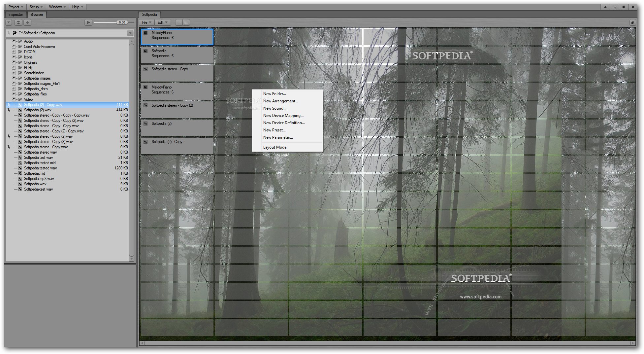Toggle pin on Softpedia (2) - Copy.wav

[x=9, y=105]
